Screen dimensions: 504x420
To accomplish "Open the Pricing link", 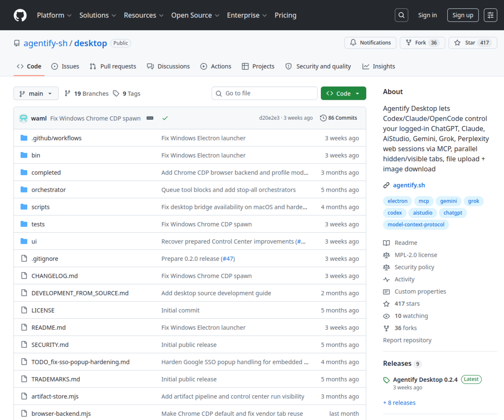I will point(286,15).
